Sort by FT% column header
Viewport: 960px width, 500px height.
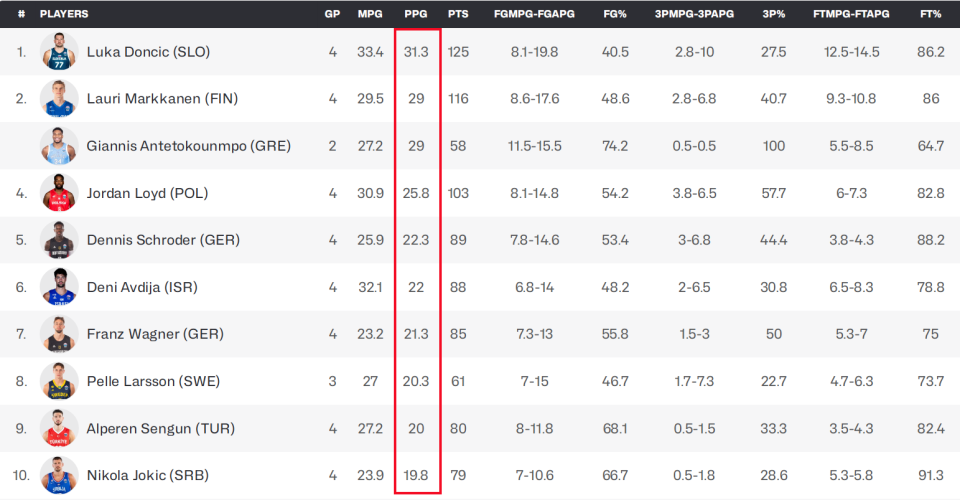(x=931, y=14)
